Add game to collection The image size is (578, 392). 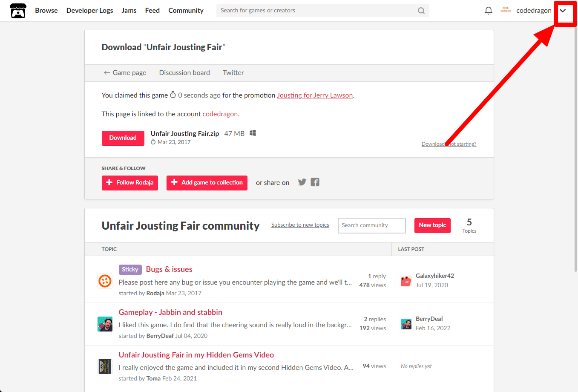point(207,183)
